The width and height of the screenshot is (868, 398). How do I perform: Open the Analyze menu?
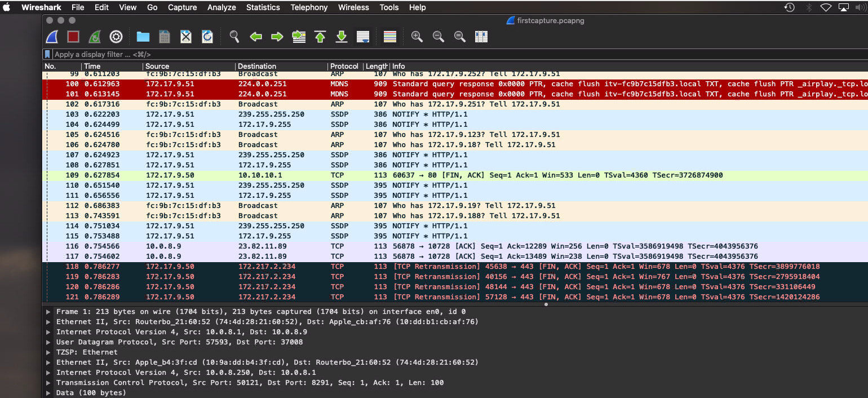click(222, 7)
